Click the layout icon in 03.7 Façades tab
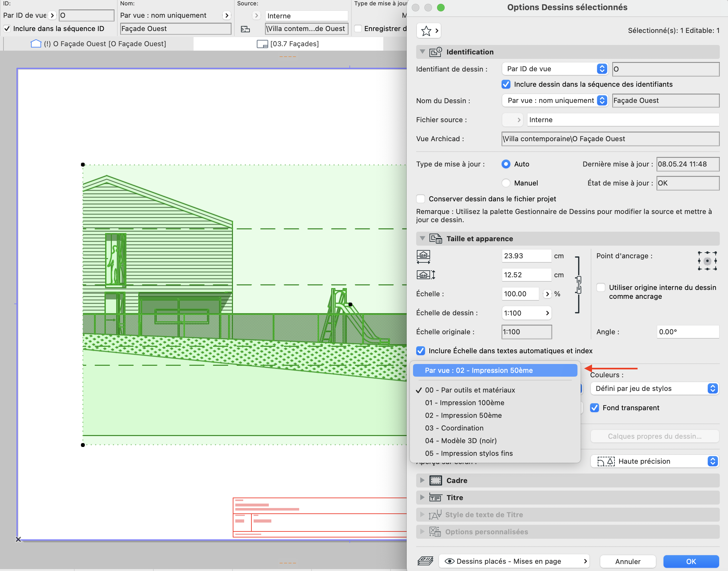Screen dimensions: 728x571 pyautogui.click(x=262, y=44)
